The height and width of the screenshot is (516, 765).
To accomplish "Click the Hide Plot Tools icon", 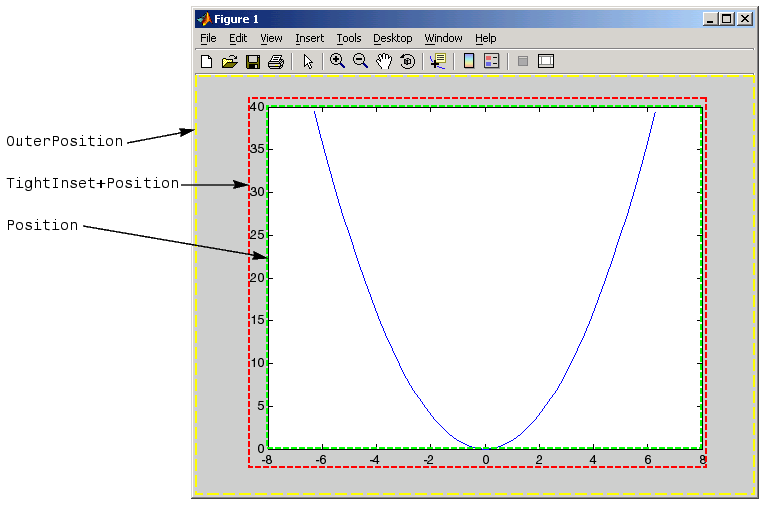I will click(x=523, y=61).
